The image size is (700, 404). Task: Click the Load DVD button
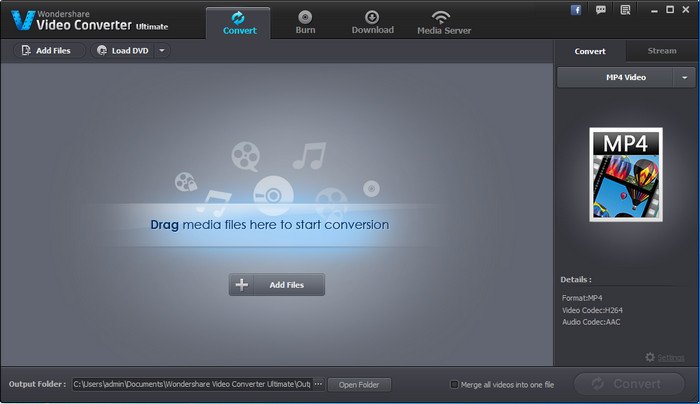123,50
